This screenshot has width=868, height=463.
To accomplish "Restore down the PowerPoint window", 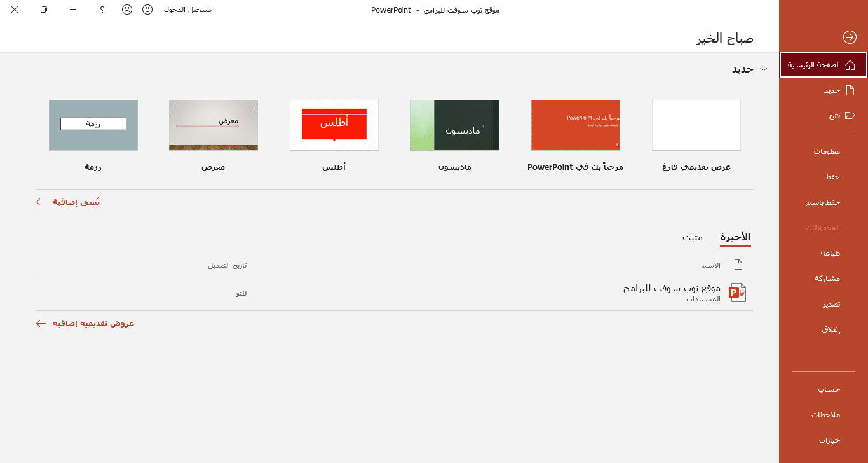I will click(x=43, y=10).
